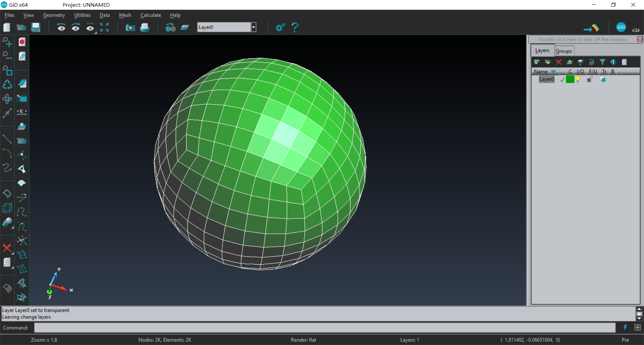Toggle Layer0 on/off light bulb
The height and width of the screenshot is (345, 644).
click(578, 79)
